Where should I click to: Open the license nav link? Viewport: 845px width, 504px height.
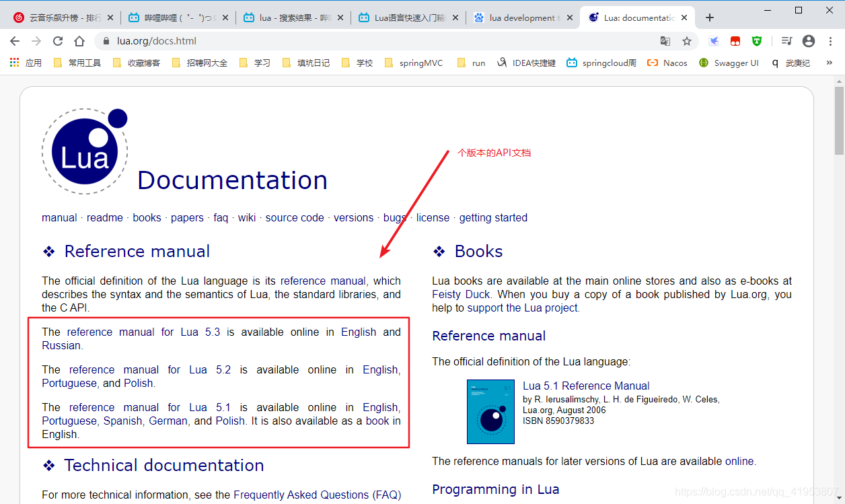pyautogui.click(x=433, y=217)
